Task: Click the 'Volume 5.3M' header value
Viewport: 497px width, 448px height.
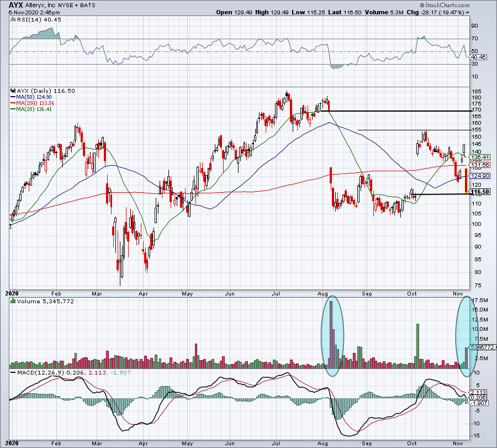Action: tap(384, 12)
